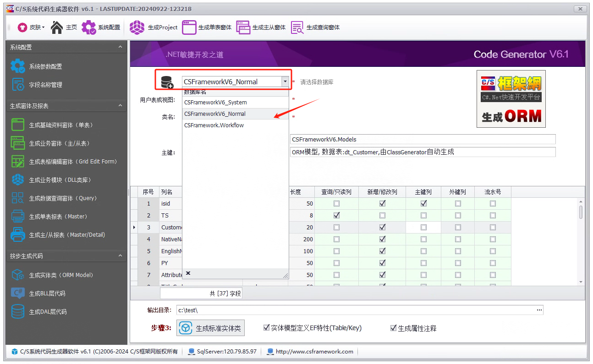Click the 生成Project toolbar icon
Screen dimensions: 593x364
coord(137,27)
